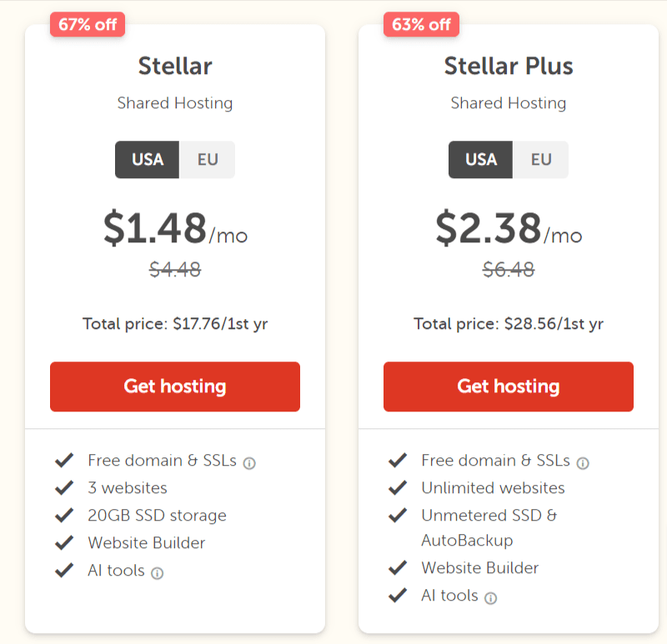Click the checkmark beside 20GB SSD storage
The height and width of the screenshot is (644, 667).
64,515
